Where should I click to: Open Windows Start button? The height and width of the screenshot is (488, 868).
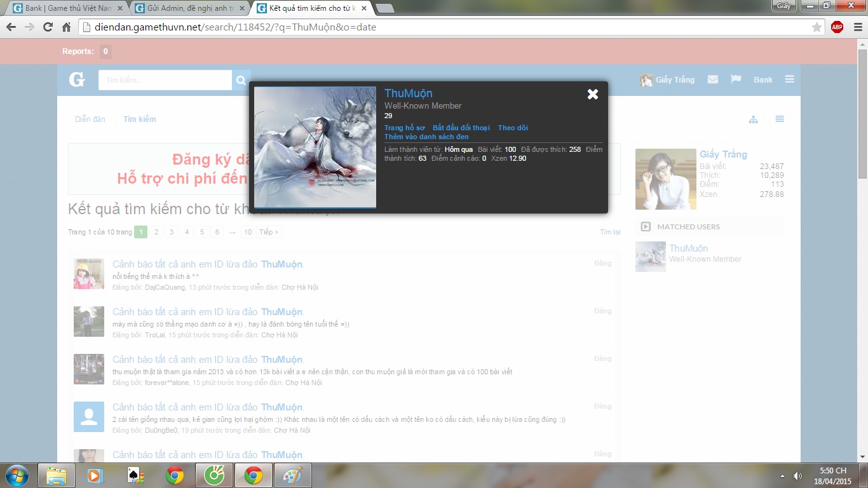point(17,475)
